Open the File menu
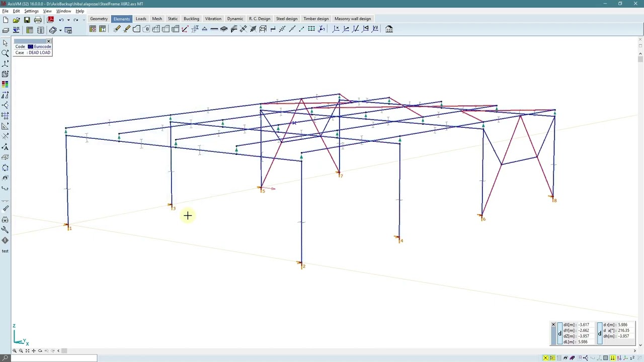The width and height of the screenshot is (644, 362). 5,11
